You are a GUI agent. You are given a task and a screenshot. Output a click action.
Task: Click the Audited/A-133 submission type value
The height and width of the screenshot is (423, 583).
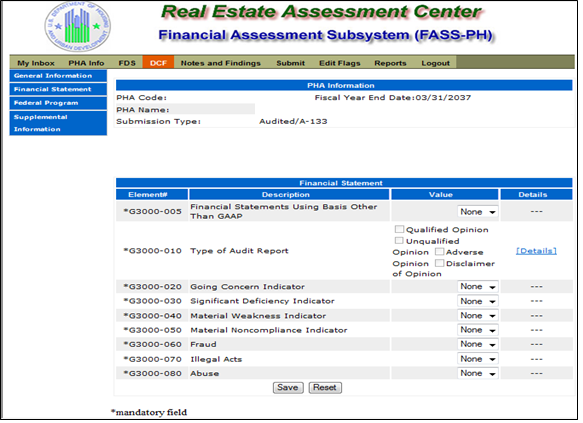(x=293, y=122)
